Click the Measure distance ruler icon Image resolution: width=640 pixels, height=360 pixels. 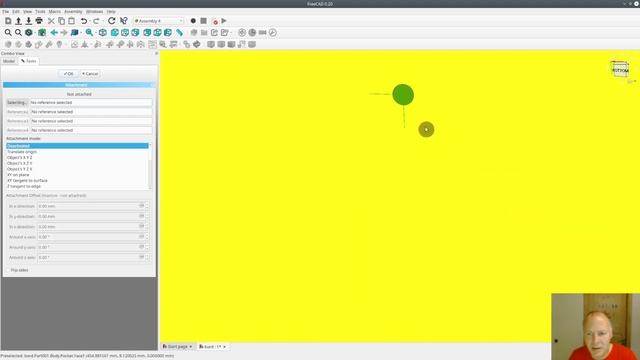pyautogui.click(x=180, y=33)
